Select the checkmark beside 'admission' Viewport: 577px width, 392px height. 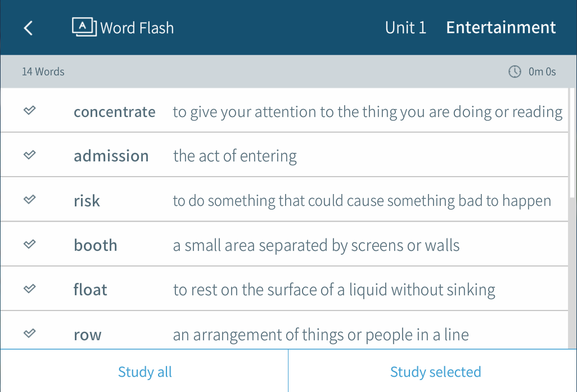(30, 155)
